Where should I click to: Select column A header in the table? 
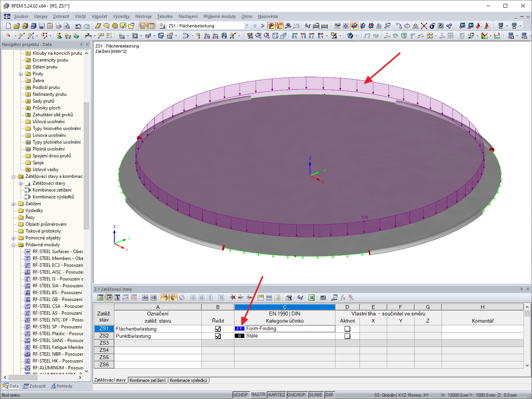pyautogui.click(x=158, y=307)
